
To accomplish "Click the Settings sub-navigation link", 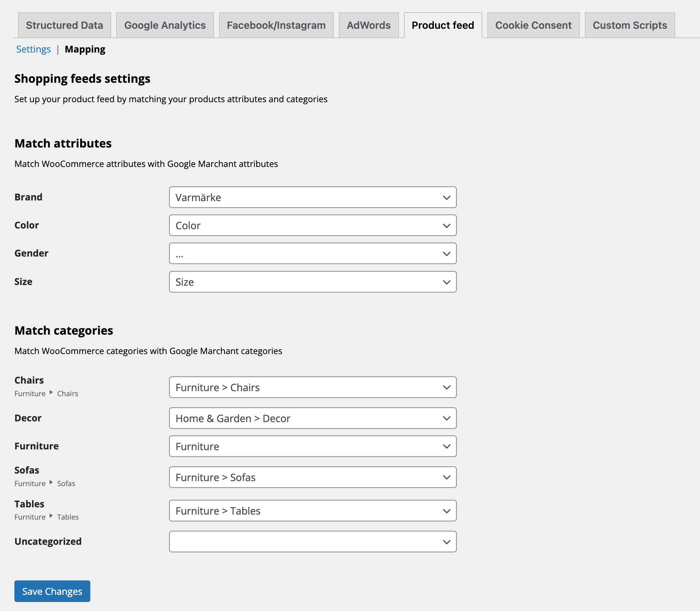I will (33, 49).
